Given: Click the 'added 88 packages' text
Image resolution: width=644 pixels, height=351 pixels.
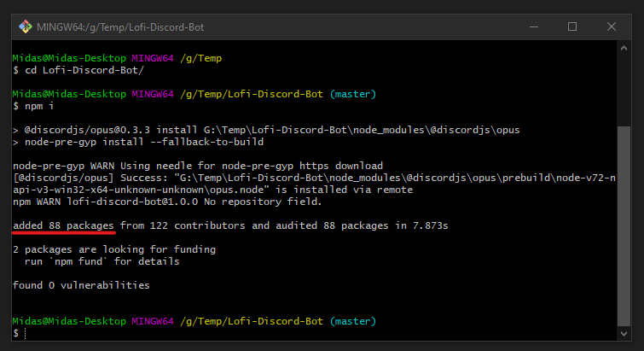Looking at the screenshot, I should [63, 225].
